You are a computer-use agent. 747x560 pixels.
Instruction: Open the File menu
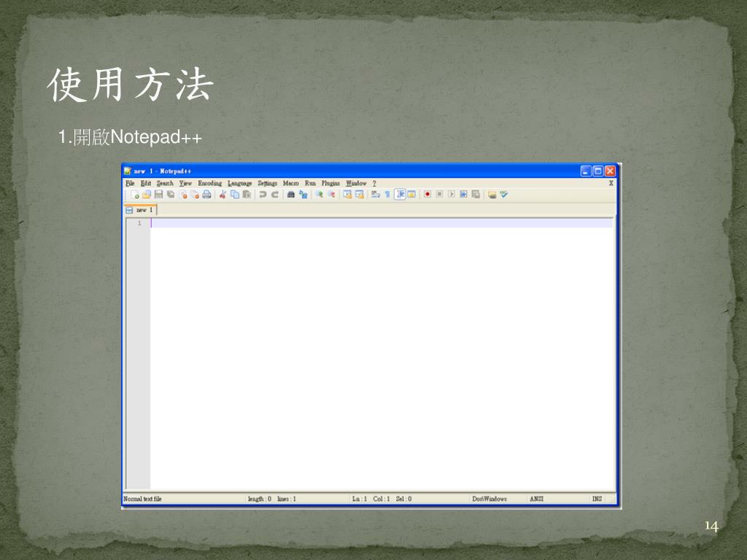pyautogui.click(x=130, y=183)
